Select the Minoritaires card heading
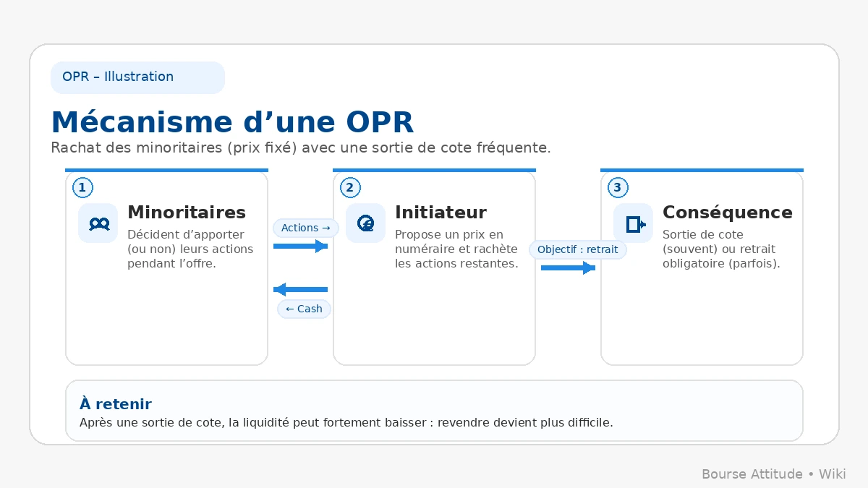 click(x=187, y=213)
